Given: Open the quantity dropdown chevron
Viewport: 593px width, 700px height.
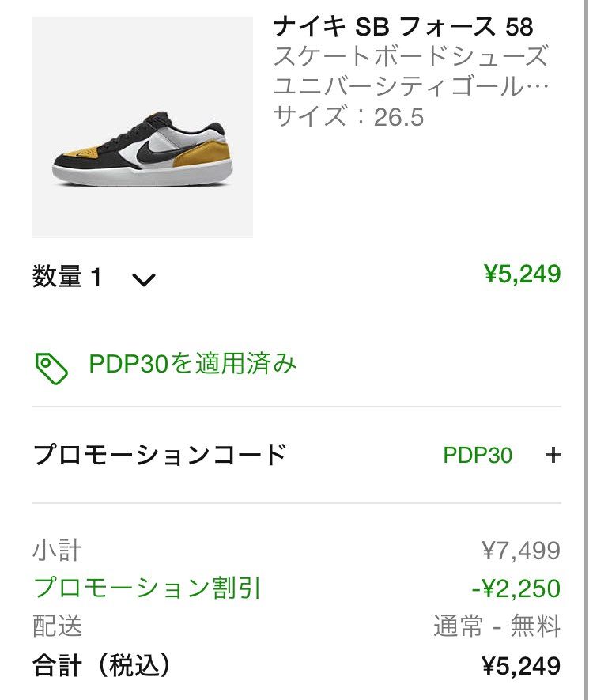Looking at the screenshot, I should [x=144, y=279].
